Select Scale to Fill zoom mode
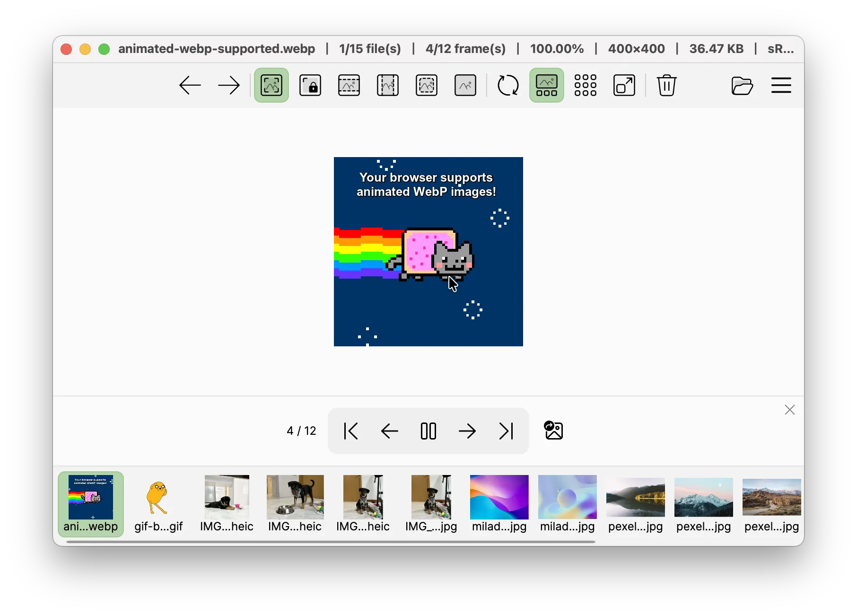 point(465,86)
